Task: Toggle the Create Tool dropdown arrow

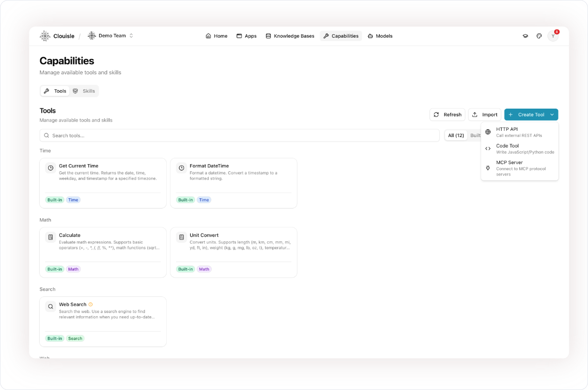Action: click(552, 114)
